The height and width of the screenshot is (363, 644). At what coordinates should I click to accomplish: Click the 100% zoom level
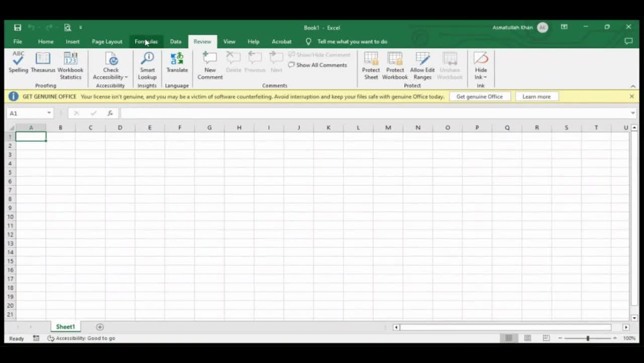pyautogui.click(x=629, y=338)
